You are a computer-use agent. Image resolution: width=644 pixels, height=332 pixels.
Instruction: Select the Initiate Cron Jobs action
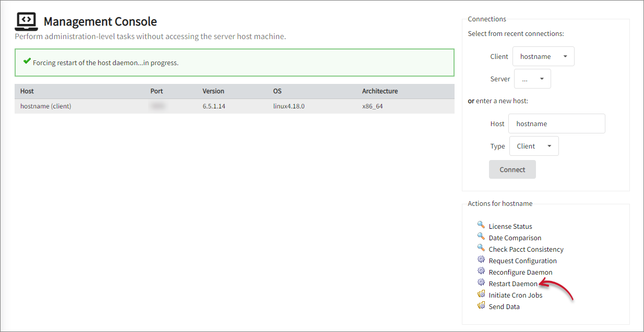[516, 294]
